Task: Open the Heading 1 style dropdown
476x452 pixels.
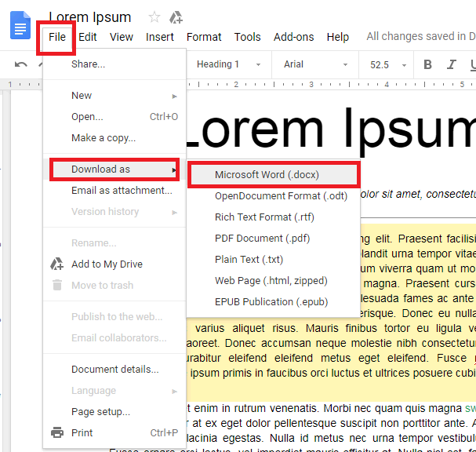Action: point(228,64)
